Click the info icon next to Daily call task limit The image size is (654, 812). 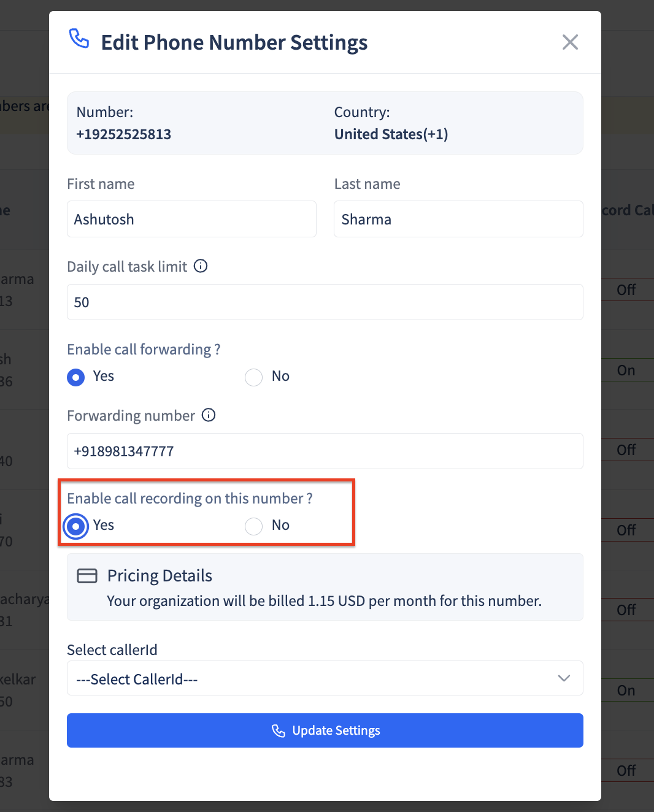coord(201,266)
